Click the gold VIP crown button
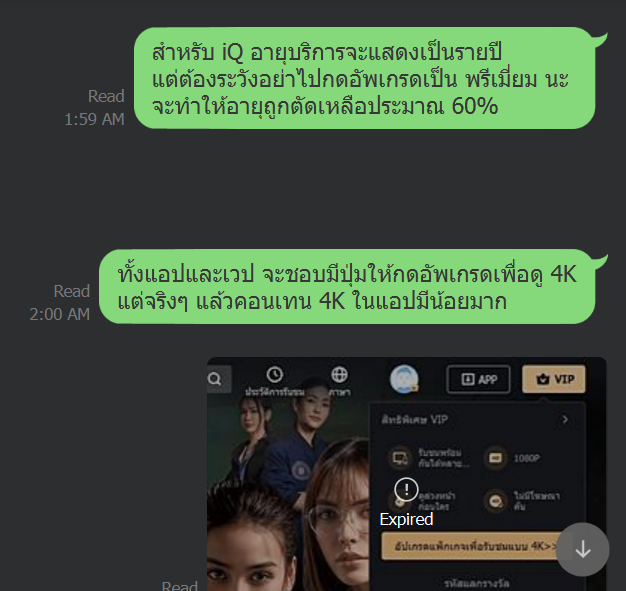The width and height of the screenshot is (626, 591). point(554,379)
